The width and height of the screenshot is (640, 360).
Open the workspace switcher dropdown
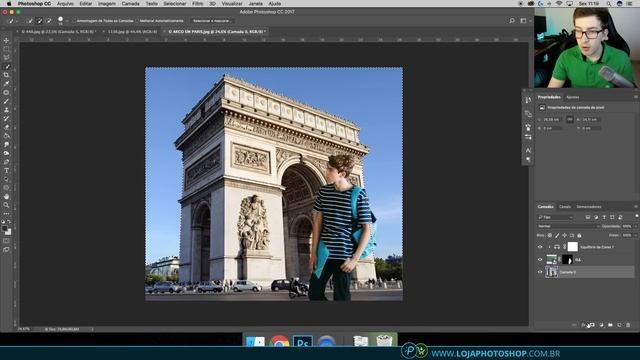(x=524, y=20)
